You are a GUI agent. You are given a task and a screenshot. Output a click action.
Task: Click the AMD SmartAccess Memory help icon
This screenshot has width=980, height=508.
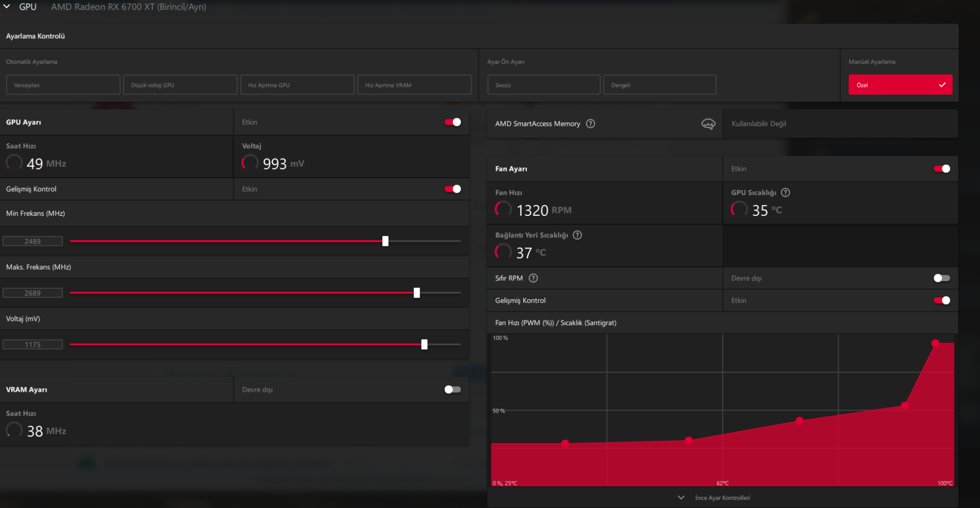(591, 123)
